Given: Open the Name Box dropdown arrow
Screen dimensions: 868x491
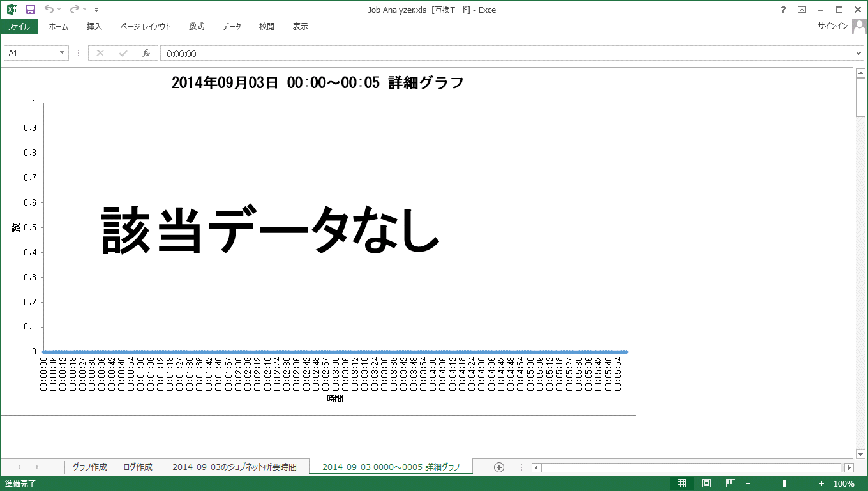Looking at the screenshot, I should pos(62,54).
